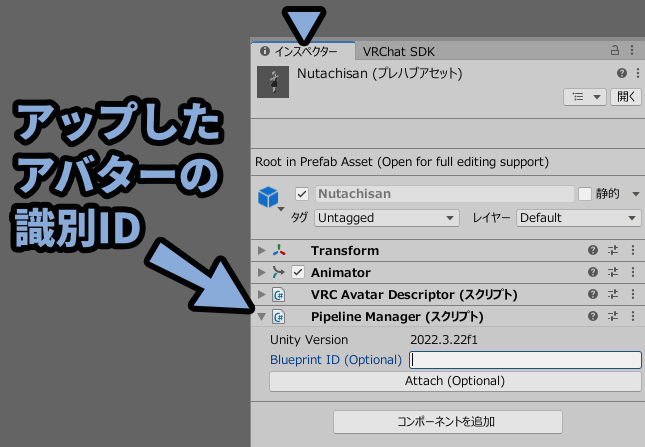Switch to the VRChat SDK tab
Viewport: 645px width, 447px height.
398,51
